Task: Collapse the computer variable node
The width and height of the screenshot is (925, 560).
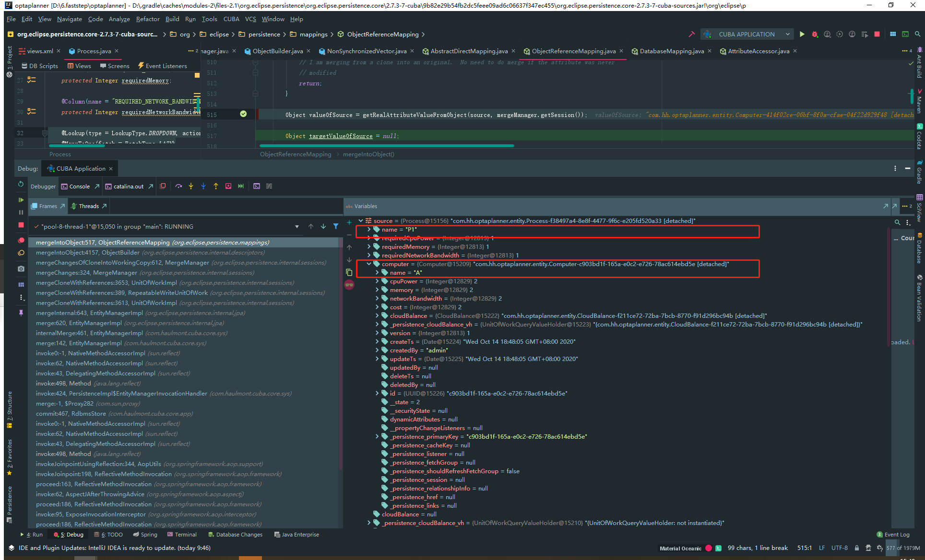Action: tap(369, 264)
